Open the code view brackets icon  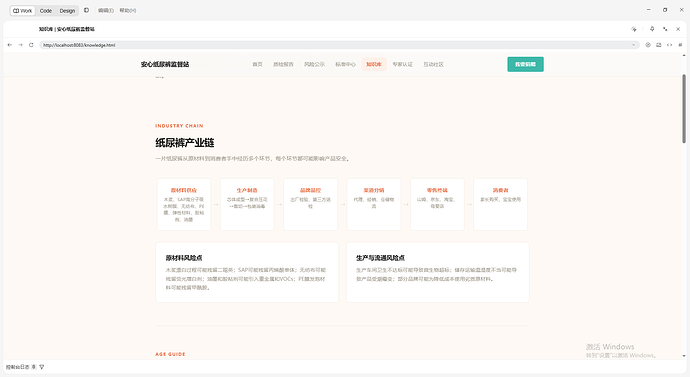(x=669, y=45)
